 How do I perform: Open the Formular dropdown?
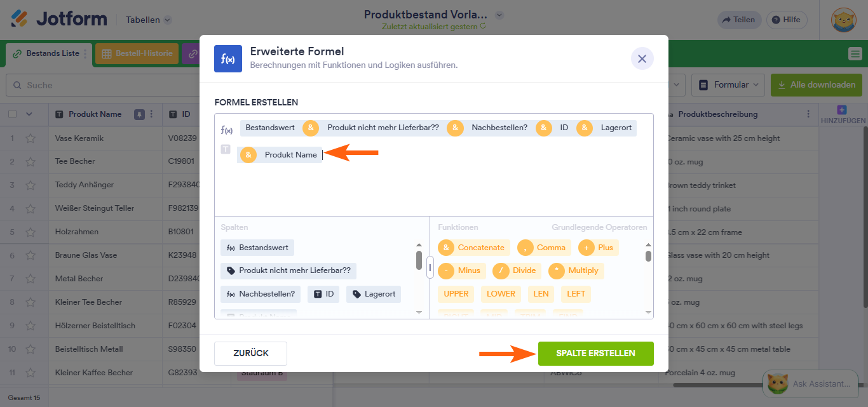pyautogui.click(x=728, y=84)
